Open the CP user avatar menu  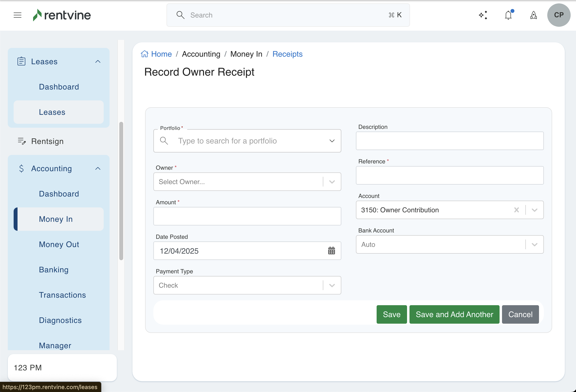click(559, 15)
